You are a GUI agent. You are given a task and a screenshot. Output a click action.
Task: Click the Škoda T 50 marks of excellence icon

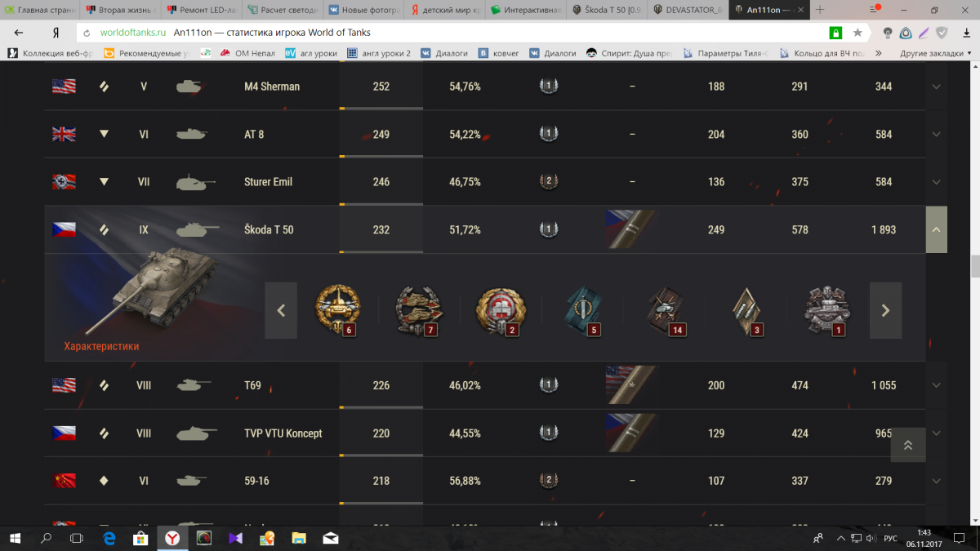point(630,229)
